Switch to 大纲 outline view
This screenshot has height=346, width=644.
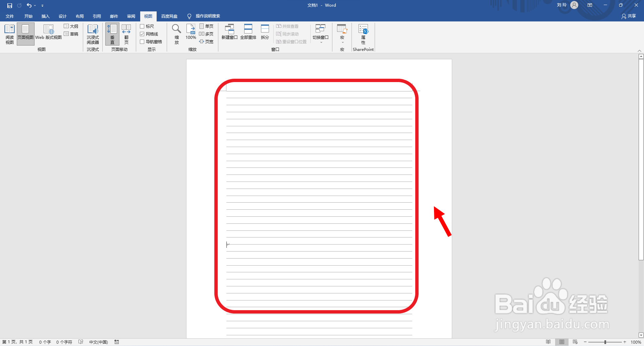coord(71,26)
